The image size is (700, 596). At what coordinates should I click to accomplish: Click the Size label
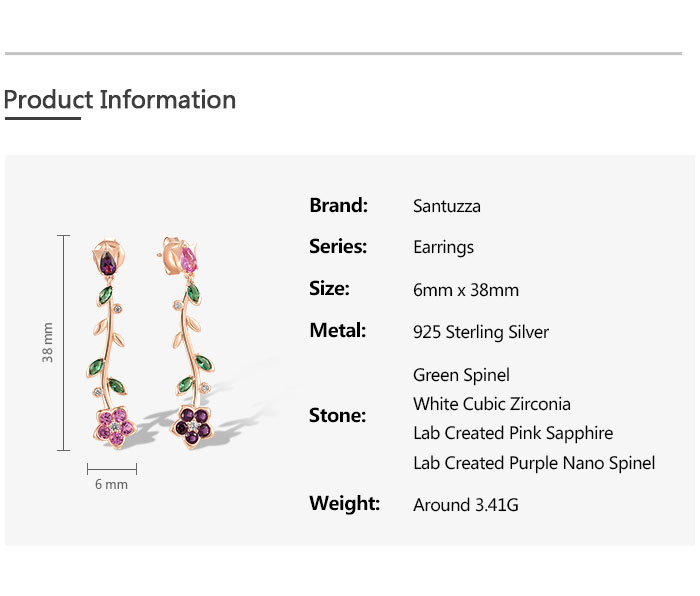pos(329,288)
